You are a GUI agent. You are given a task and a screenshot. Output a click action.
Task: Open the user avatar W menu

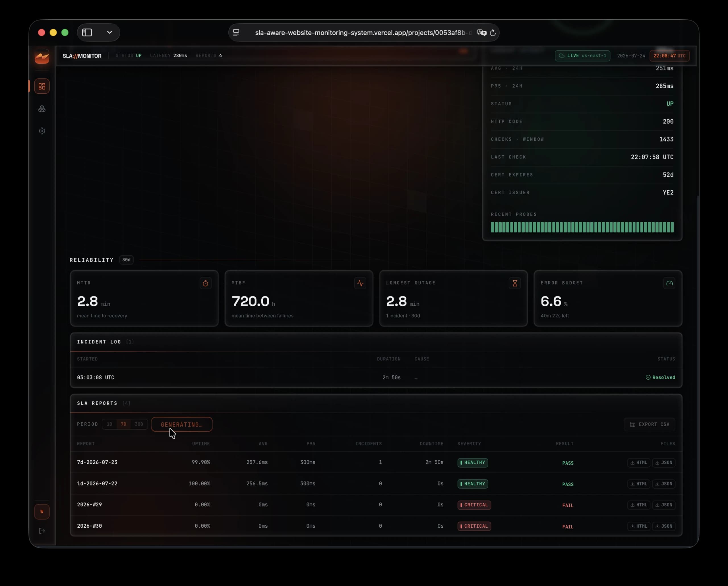[x=42, y=512]
